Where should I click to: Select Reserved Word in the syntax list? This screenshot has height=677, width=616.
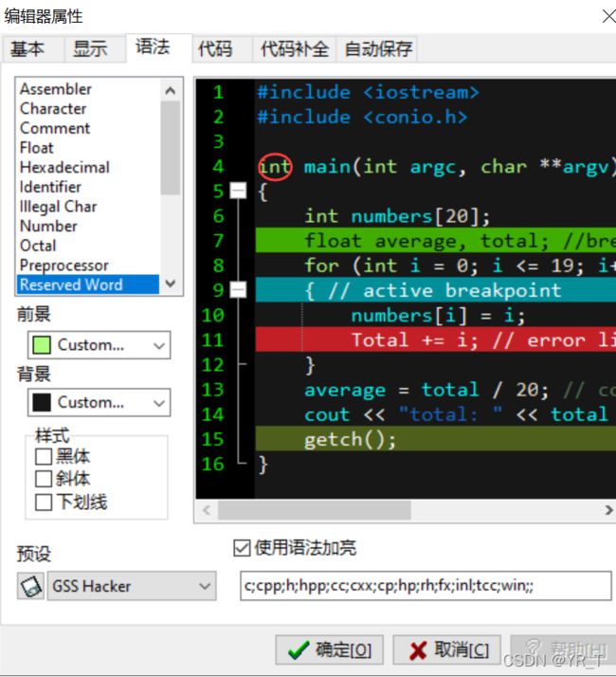tap(88, 284)
